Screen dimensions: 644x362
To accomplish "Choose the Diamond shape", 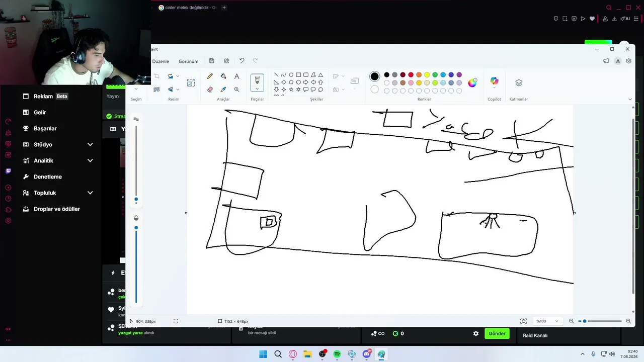I will [x=283, y=82].
